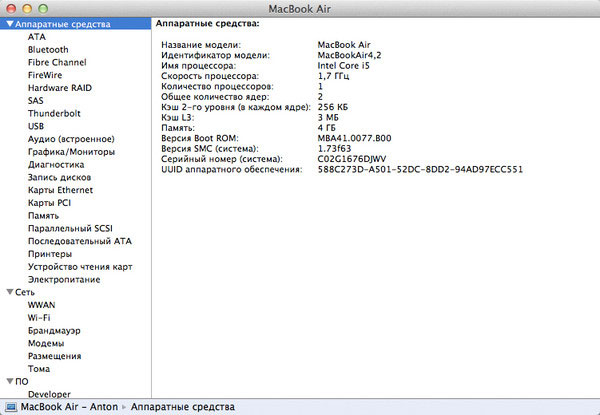600x415 pixels.
Task: Click the Общее количество ядер label
Action: (215, 97)
